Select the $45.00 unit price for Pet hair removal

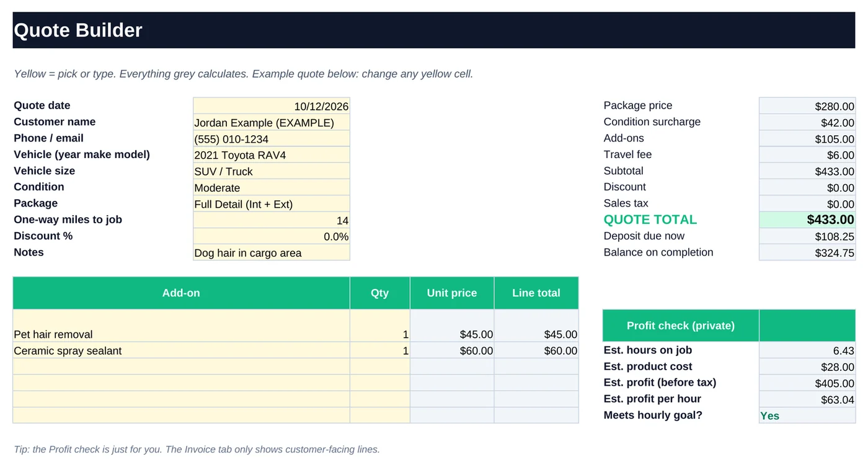(452, 326)
